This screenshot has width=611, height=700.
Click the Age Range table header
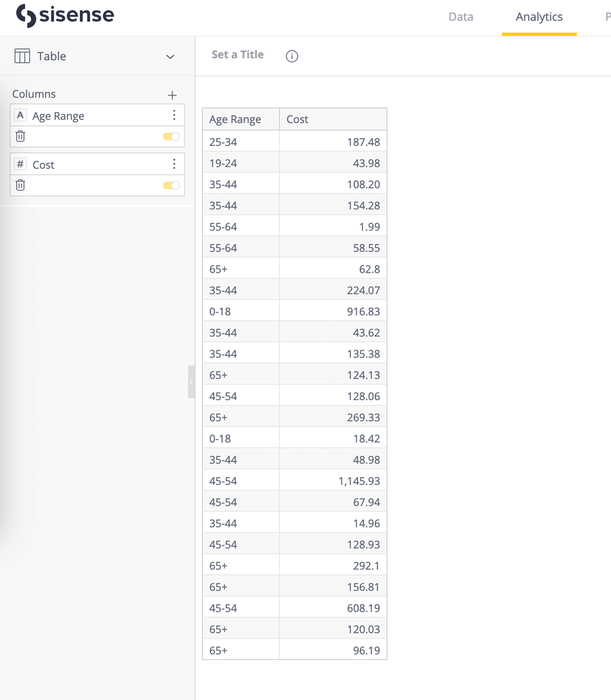point(235,119)
